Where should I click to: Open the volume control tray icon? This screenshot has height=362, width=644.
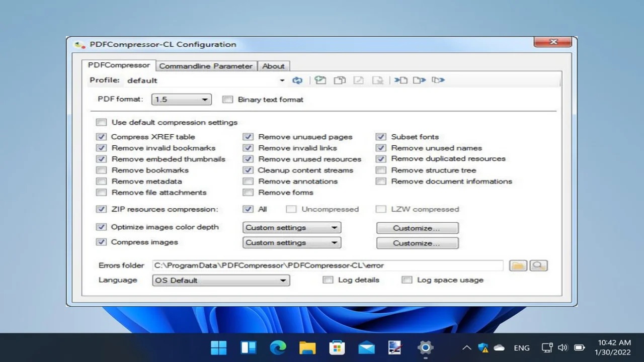click(563, 347)
